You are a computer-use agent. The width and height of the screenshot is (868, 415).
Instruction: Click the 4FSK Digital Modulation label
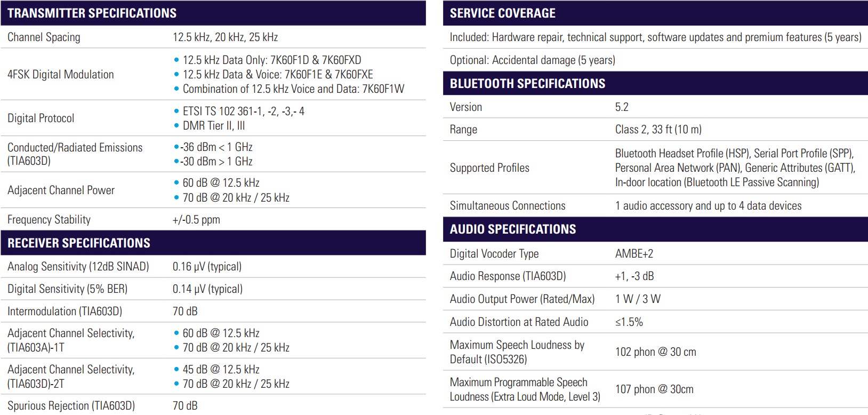(x=60, y=75)
